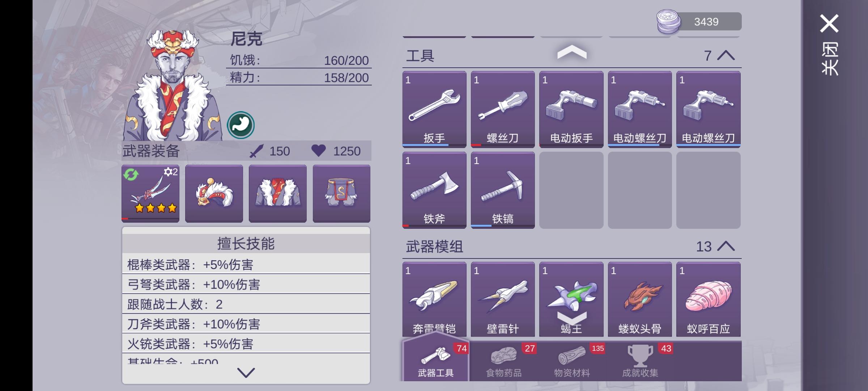Viewport: 868px width, 391px height.
Task: Select the 蝼蚁头骨 weapon module
Action: coord(640,299)
